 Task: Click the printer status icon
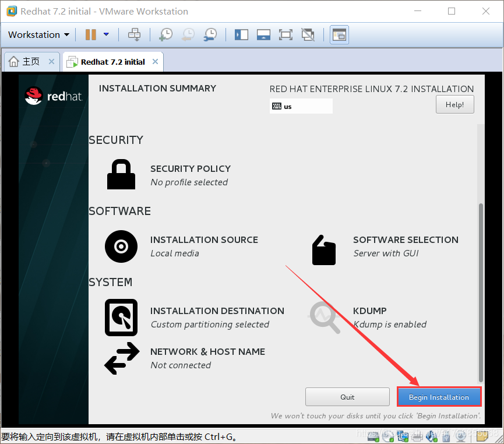tap(417, 437)
